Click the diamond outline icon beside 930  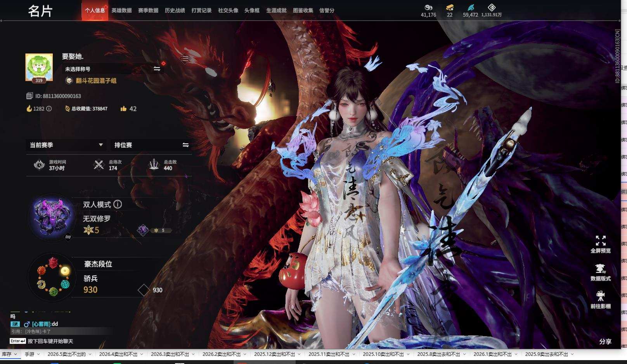coord(144,290)
